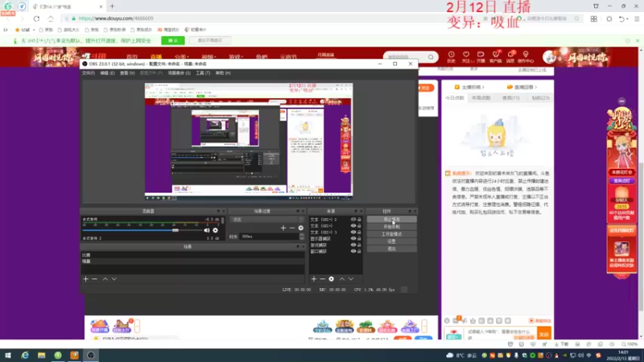Select the 比赛 scene in the list
Viewport: 644px width, 362px height.
192,255
